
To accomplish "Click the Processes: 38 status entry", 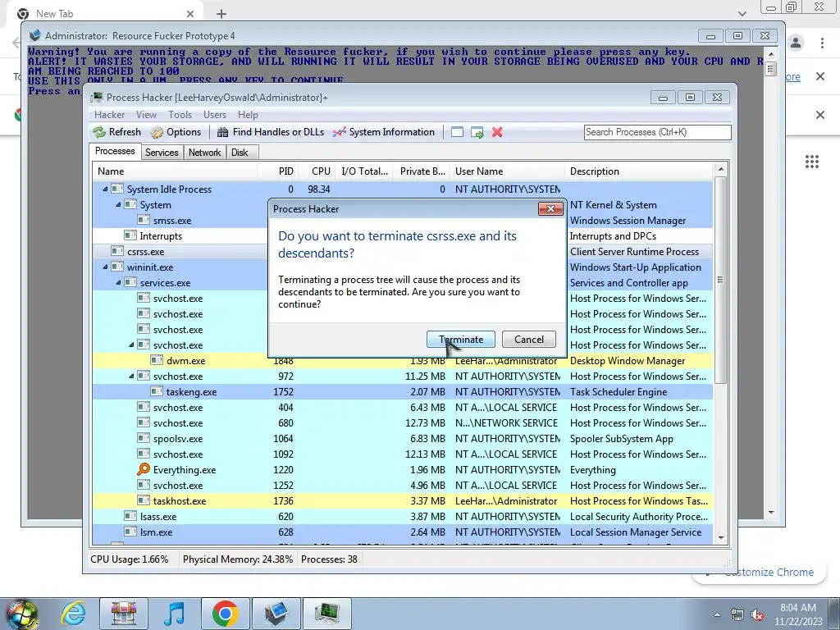I will point(329,559).
